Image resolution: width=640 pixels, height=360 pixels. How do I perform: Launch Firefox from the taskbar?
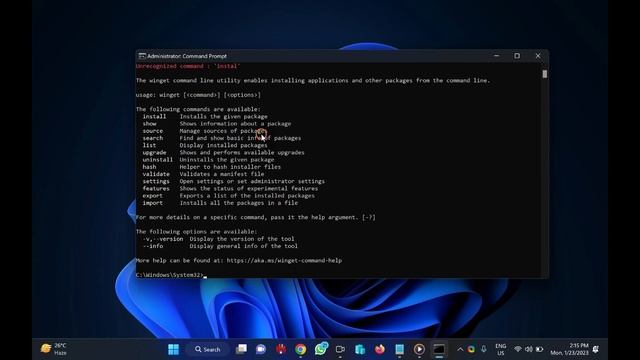[x=380, y=349]
